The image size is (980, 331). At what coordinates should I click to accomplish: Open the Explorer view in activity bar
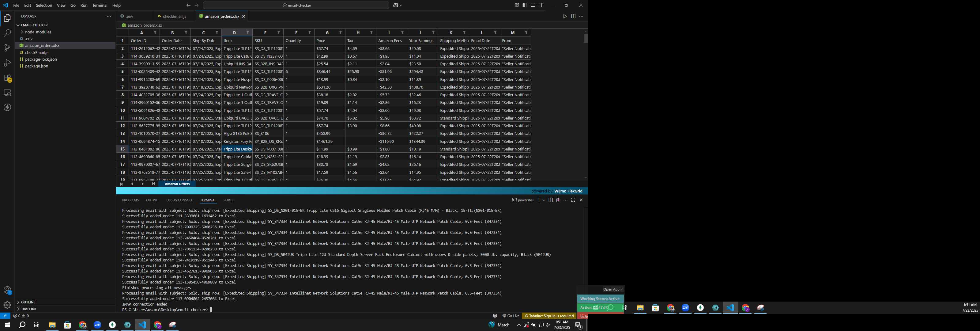[7, 18]
